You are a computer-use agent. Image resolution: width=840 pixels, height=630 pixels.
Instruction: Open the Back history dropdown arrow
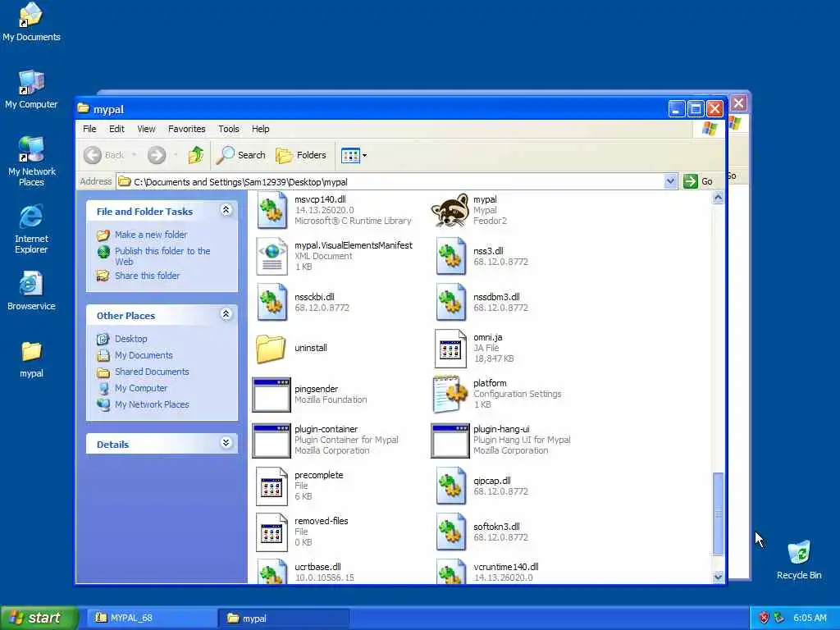134,155
